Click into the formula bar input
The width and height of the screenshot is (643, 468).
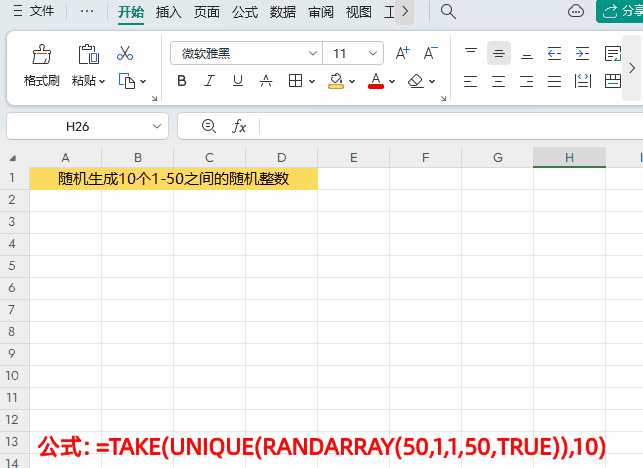[451, 126]
